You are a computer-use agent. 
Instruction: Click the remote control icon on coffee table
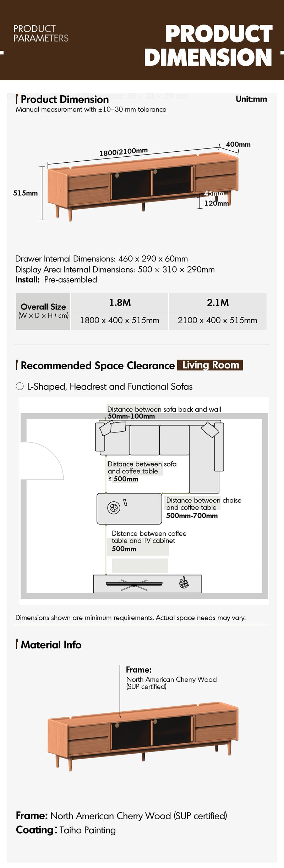click(x=125, y=502)
